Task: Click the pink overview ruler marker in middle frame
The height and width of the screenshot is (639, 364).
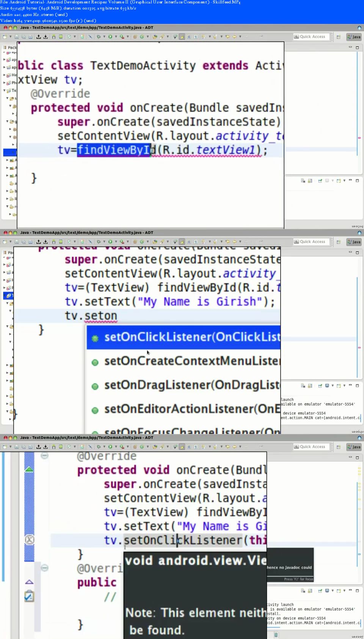Action: [x=359, y=347]
